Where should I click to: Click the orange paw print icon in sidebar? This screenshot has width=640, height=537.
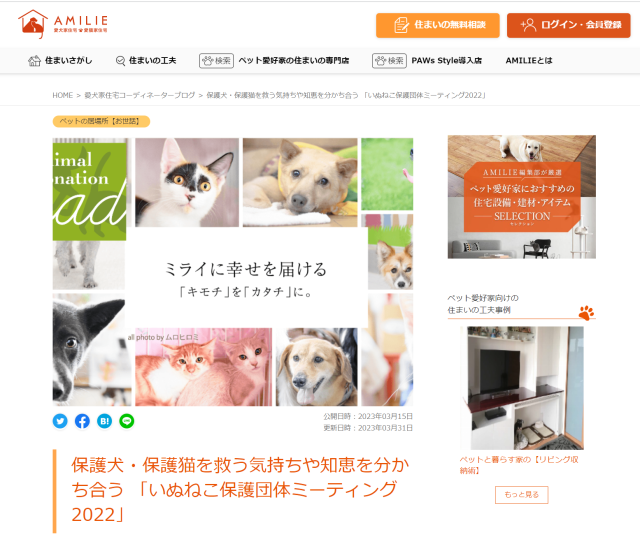pyautogui.click(x=586, y=313)
